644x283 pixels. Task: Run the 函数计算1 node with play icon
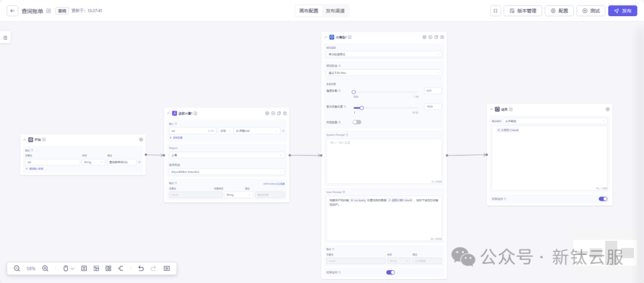[x=273, y=113]
